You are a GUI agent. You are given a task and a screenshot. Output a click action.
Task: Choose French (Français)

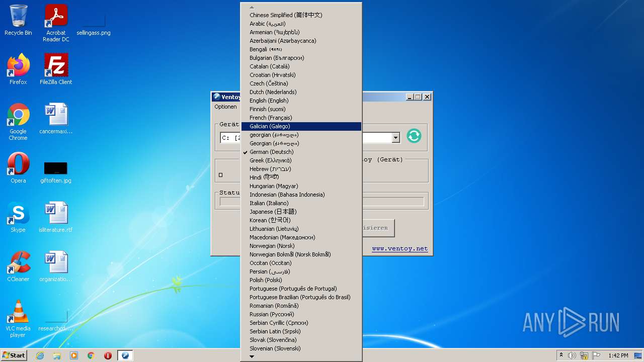tap(301, 118)
